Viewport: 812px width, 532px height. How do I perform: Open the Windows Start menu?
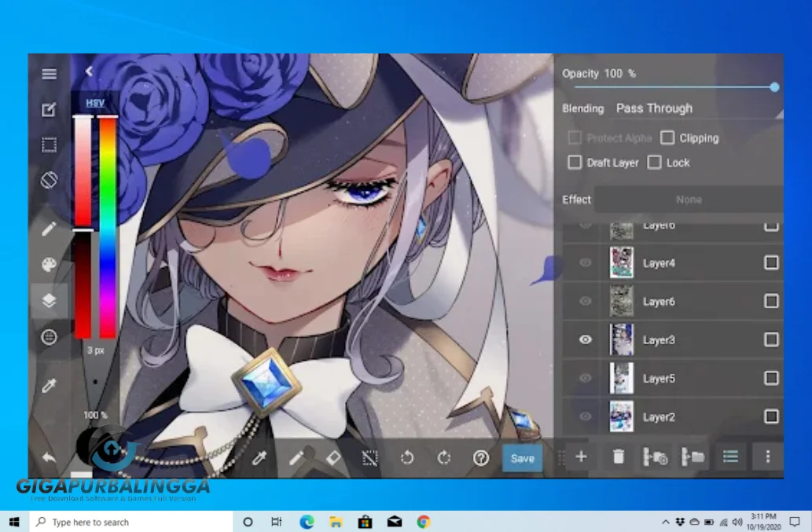14,522
